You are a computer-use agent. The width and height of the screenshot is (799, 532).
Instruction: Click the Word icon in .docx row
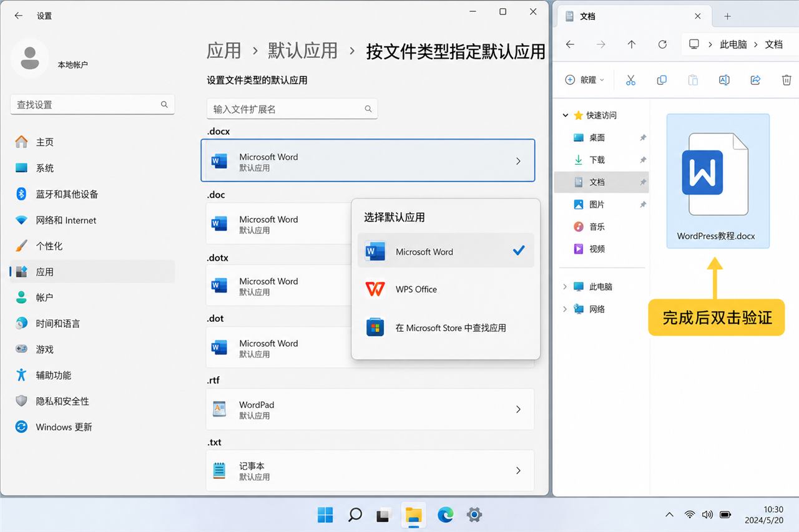coord(218,161)
